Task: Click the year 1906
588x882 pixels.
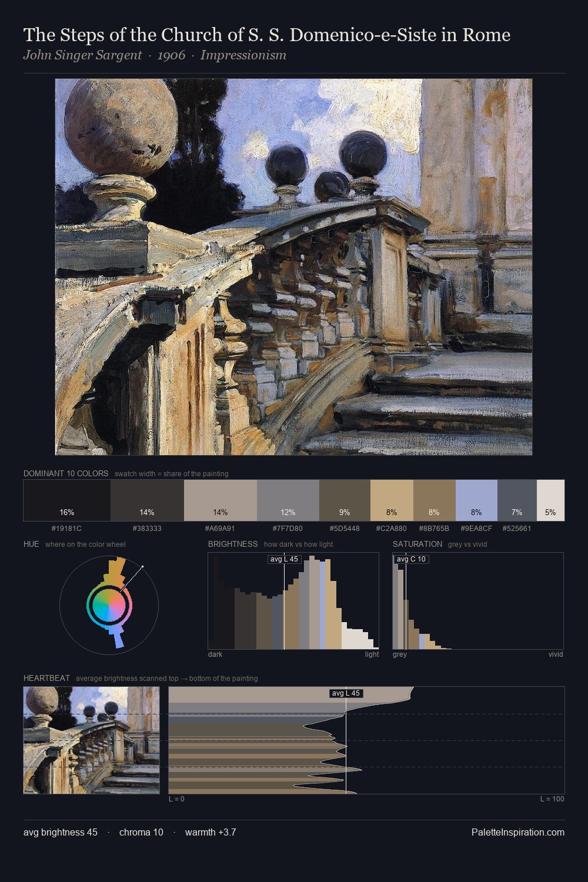Action: tap(171, 55)
